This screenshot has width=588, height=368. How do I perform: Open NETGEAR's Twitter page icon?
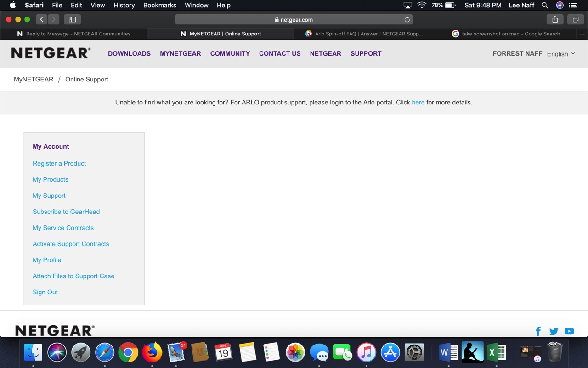[x=554, y=331]
